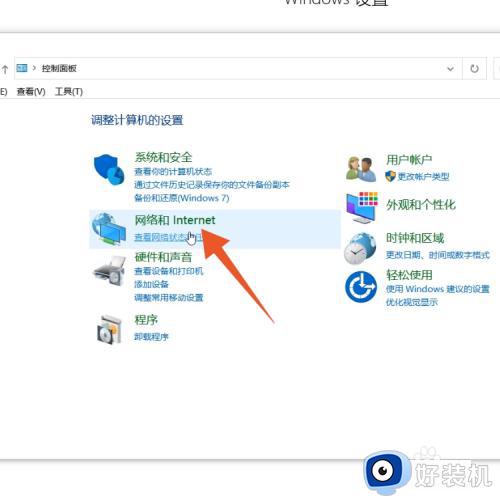Open the 查看(V) menu
Screen dimensions: 500x500
point(31,91)
